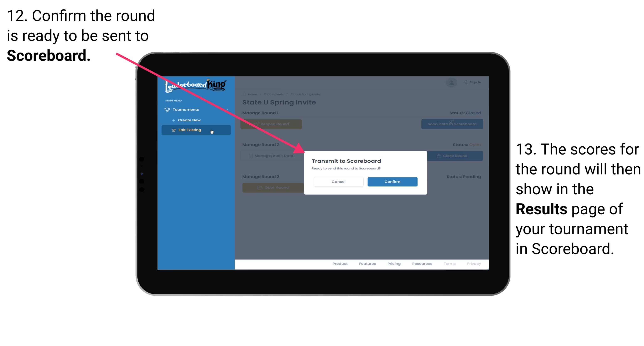The image size is (644, 346).
Task: Click Cancel on the Transmit dialog
Action: coord(338,182)
